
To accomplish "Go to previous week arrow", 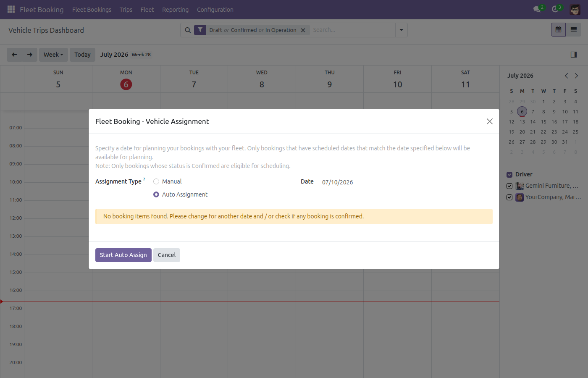I will (14, 55).
